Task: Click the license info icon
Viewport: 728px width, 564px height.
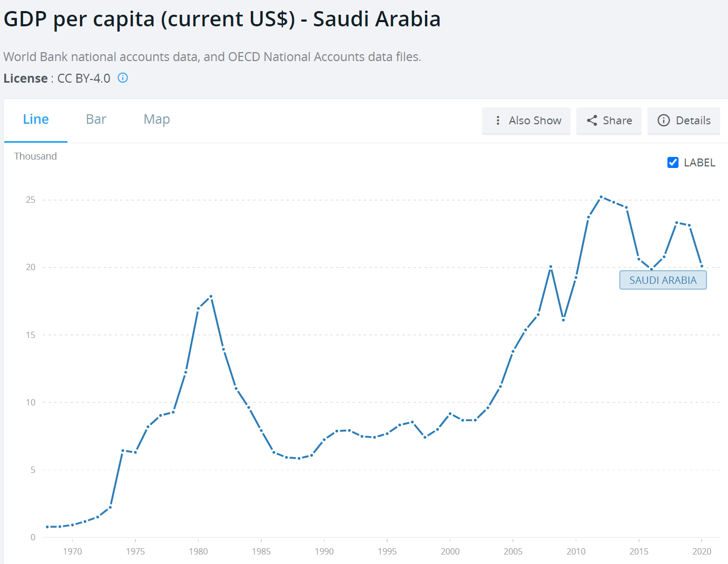Action: 123,78
